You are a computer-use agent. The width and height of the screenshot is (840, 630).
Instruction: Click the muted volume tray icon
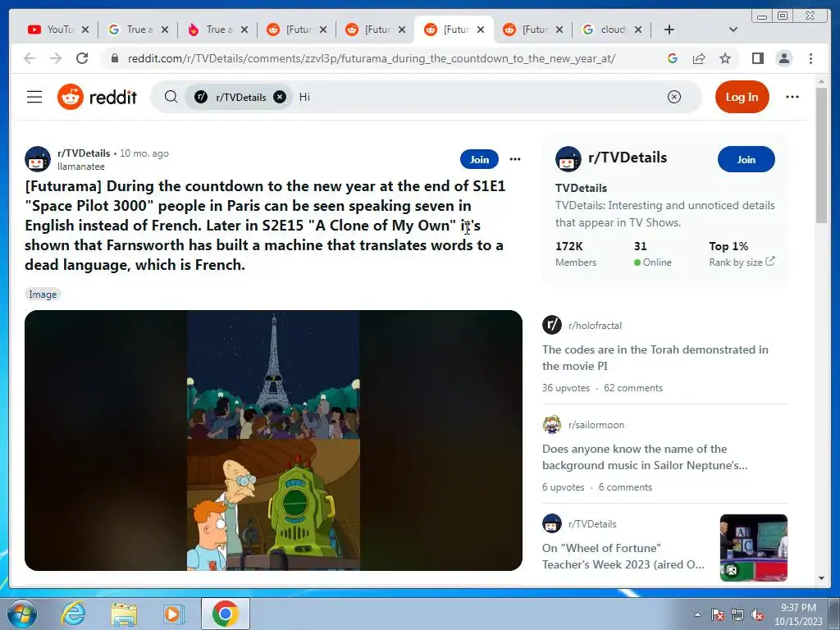(757, 615)
